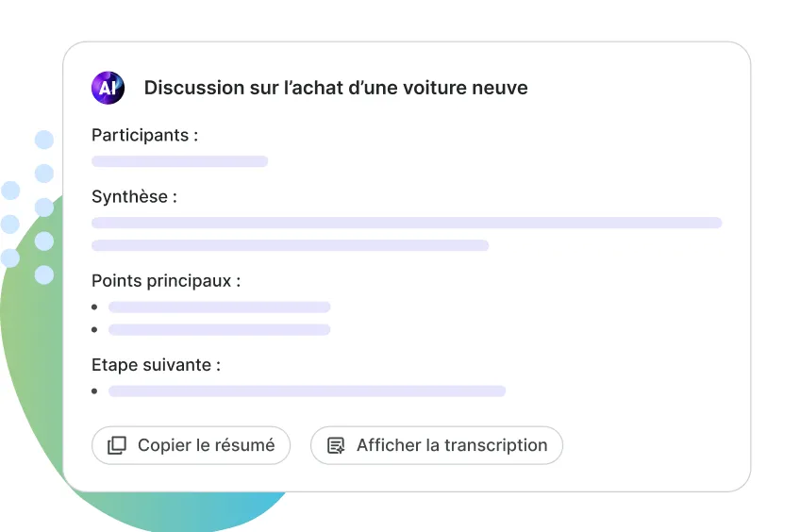Click the second shorter Synthèse placeholder line

pyautogui.click(x=290, y=245)
